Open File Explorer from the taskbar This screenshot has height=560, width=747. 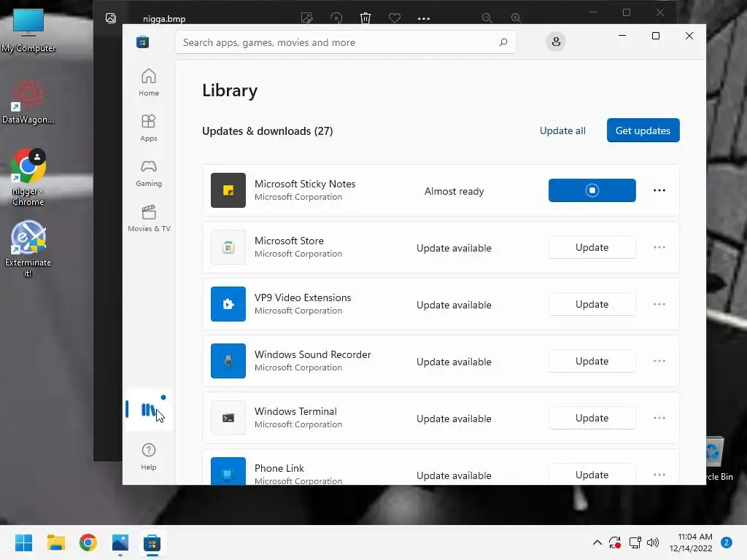[x=55, y=542]
